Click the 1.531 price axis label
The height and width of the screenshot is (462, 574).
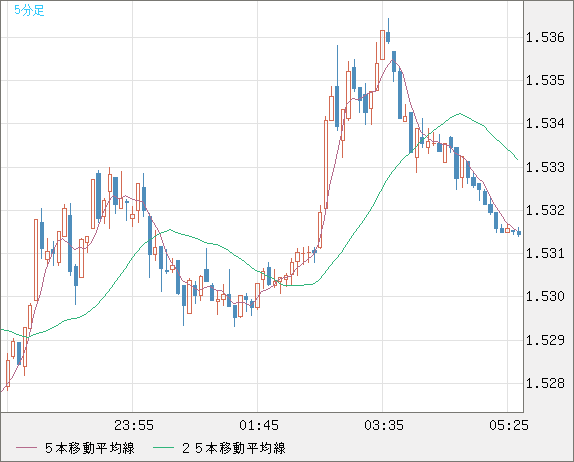545,253
